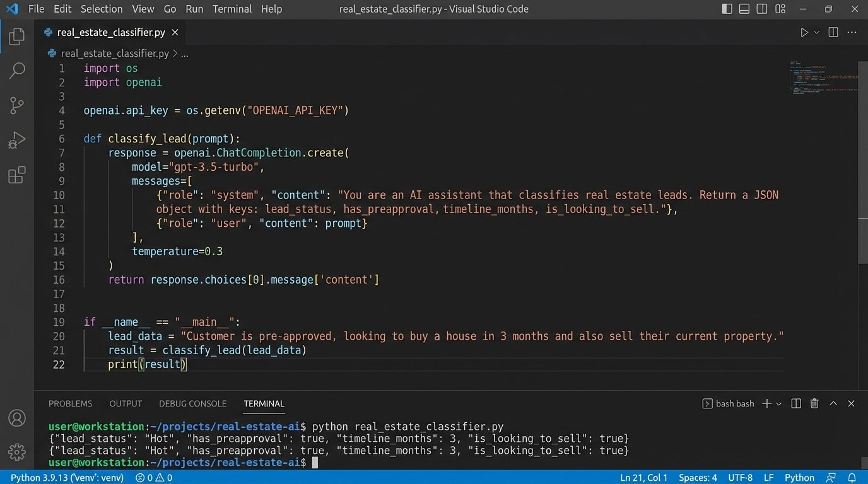Click the Ln 21, Col 1 status indicator
The height and width of the screenshot is (484, 868).
pyautogui.click(x=643, y=478)
